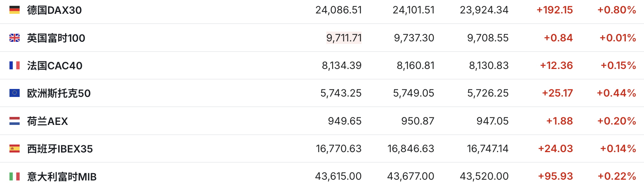Click the European Union flag icon
The image size is (644, 183).
click(x=15, y=93)
